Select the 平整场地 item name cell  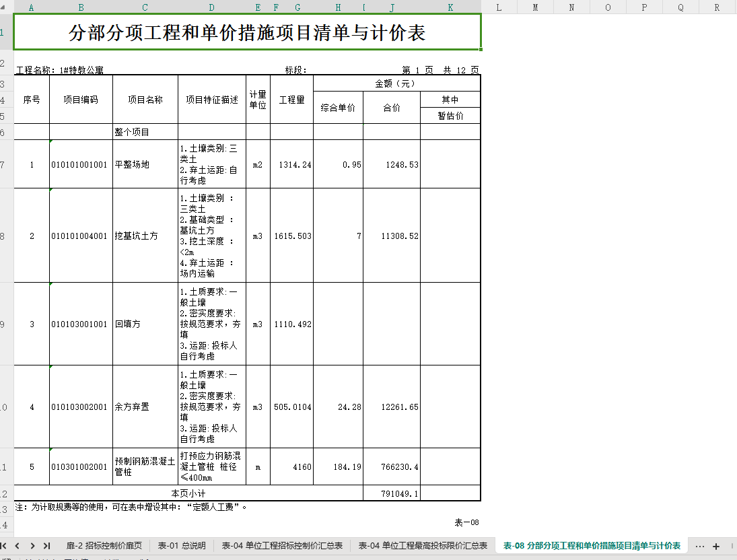(145, 164)
